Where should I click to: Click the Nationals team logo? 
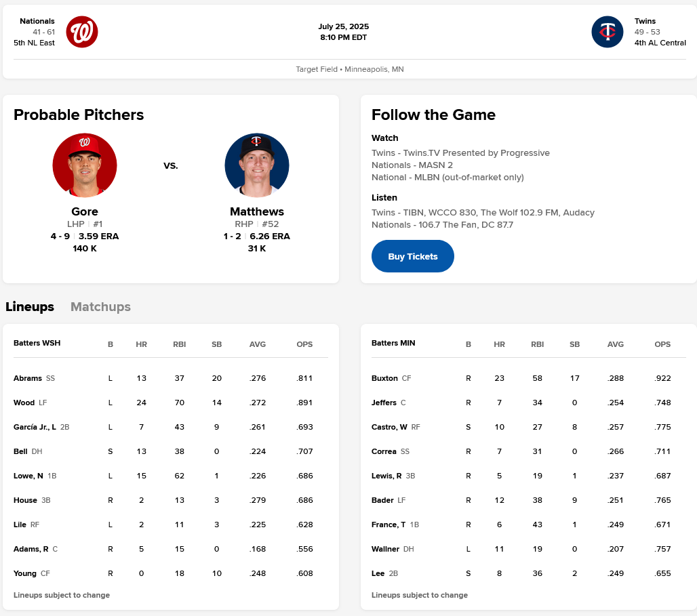(x=82, y=32)
